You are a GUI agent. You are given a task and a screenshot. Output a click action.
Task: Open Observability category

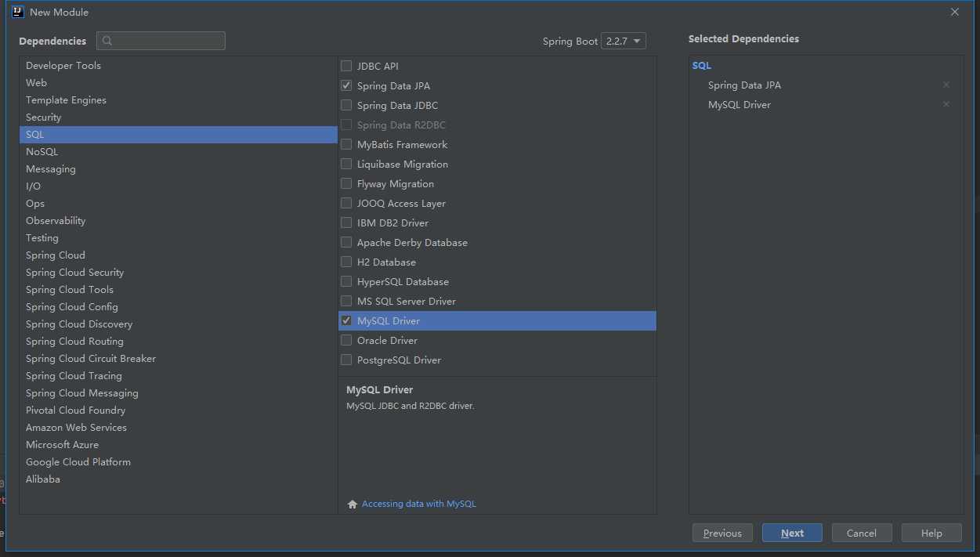(179, 221)
